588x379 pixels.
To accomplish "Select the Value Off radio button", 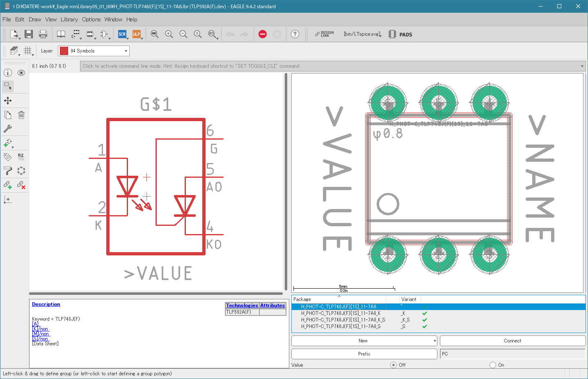I will 394,365.
